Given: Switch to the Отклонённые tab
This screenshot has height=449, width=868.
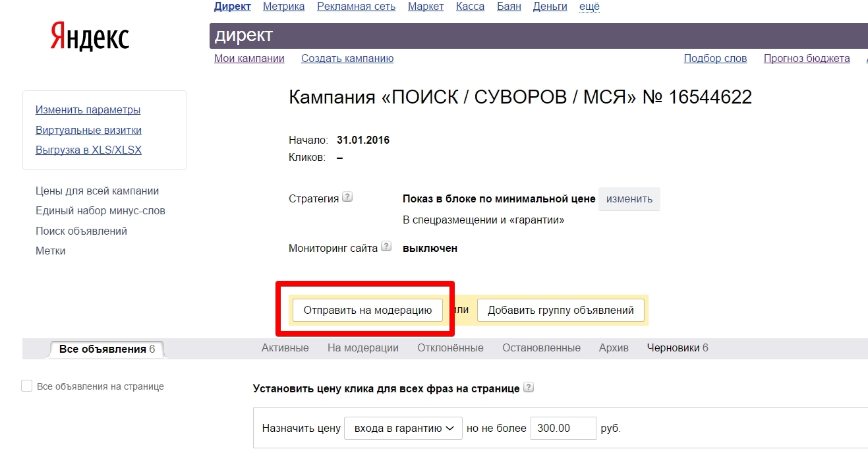Looking at the screenshot, I should coord(450,347).
